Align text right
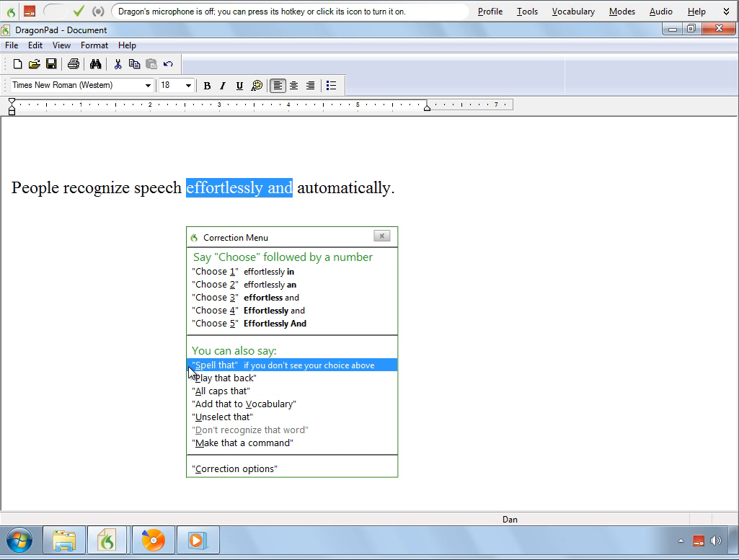The width and height of the screenshot is (739, 560). tap(310, 86)
